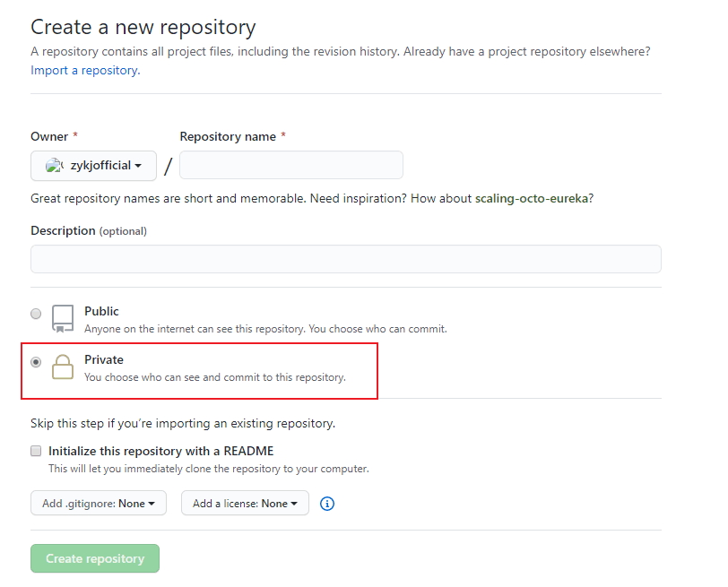Click the license info circle icon
Viewport: 728px width, 587px height.
[327, 504]
